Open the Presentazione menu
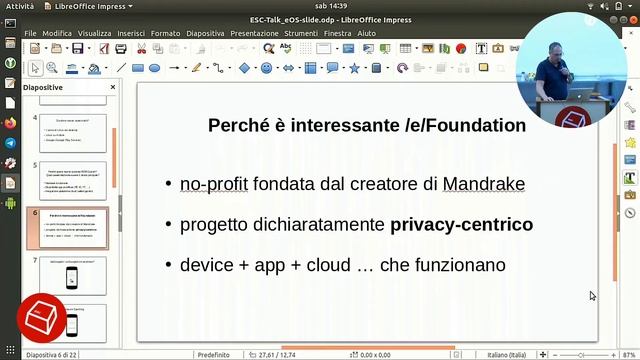The height and width of the screenshot is (360, 640). pyautogui.click(x=254, y=33)
